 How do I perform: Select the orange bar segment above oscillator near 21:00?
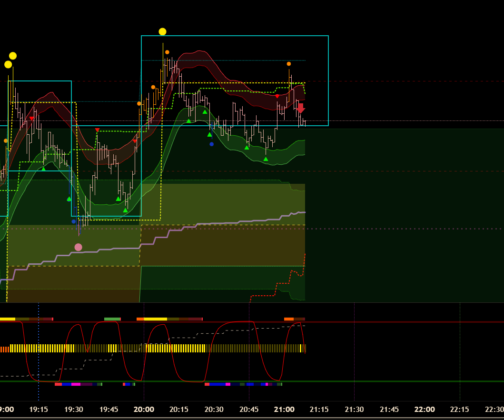pyautogui.click(x=289, y=319)
